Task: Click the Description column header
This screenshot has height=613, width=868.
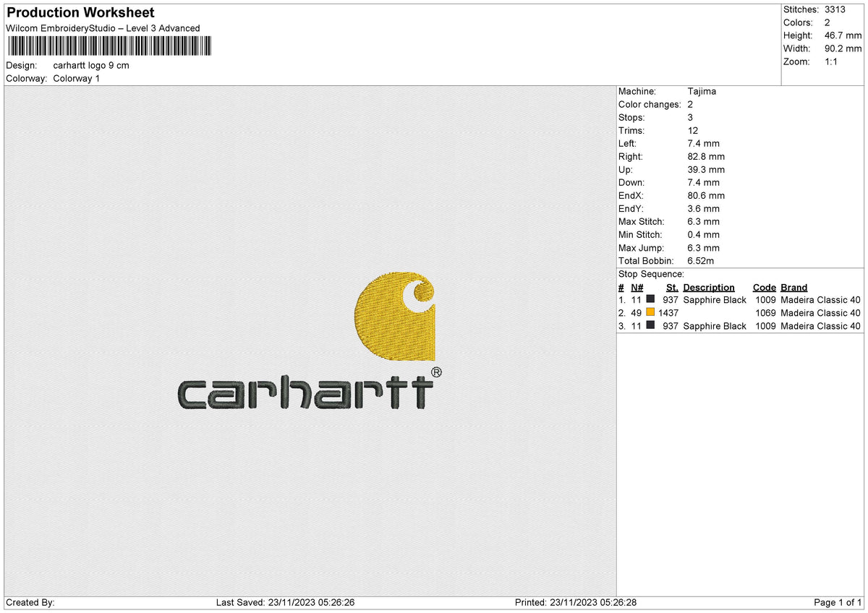Action: click(x=709, y=288)
